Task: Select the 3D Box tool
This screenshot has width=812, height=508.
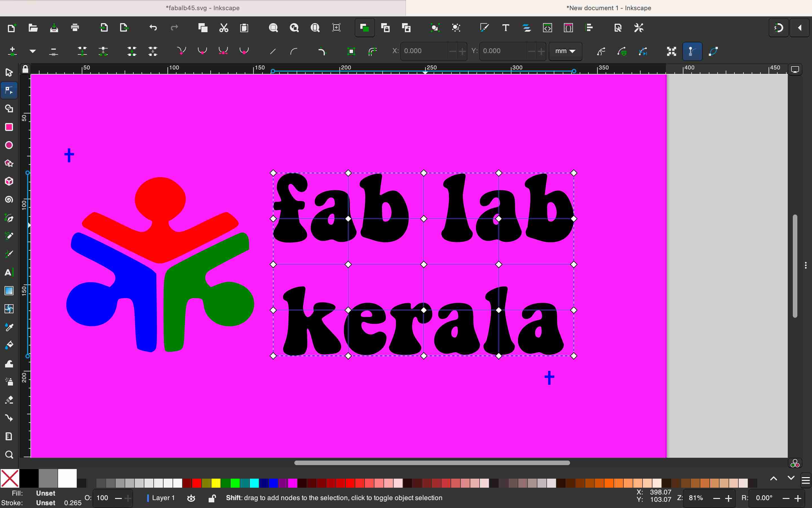Action: coord(9,181)
